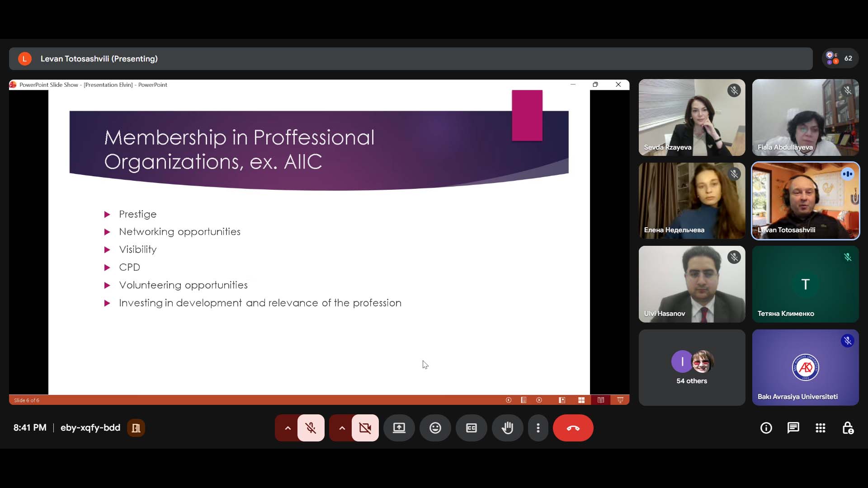Expand the video settings chevron
This screenshot has height=488, width=868.
[342, 428]
